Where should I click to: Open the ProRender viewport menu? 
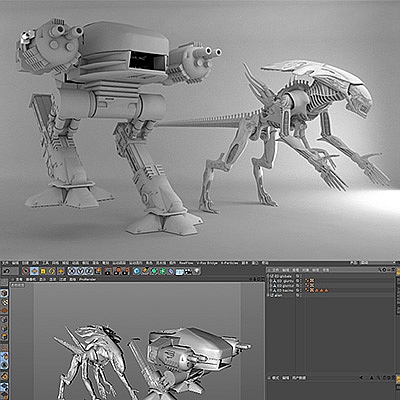tap(88, 279)
